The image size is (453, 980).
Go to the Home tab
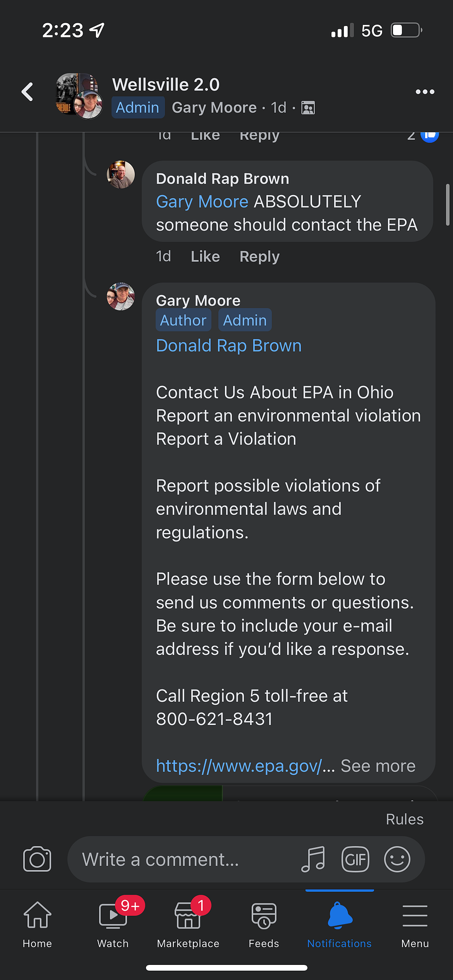pos(37,924)
